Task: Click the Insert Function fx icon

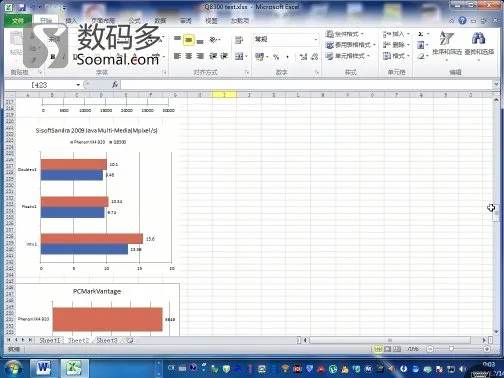Action: pyautogui.click(x=115, y=85)
